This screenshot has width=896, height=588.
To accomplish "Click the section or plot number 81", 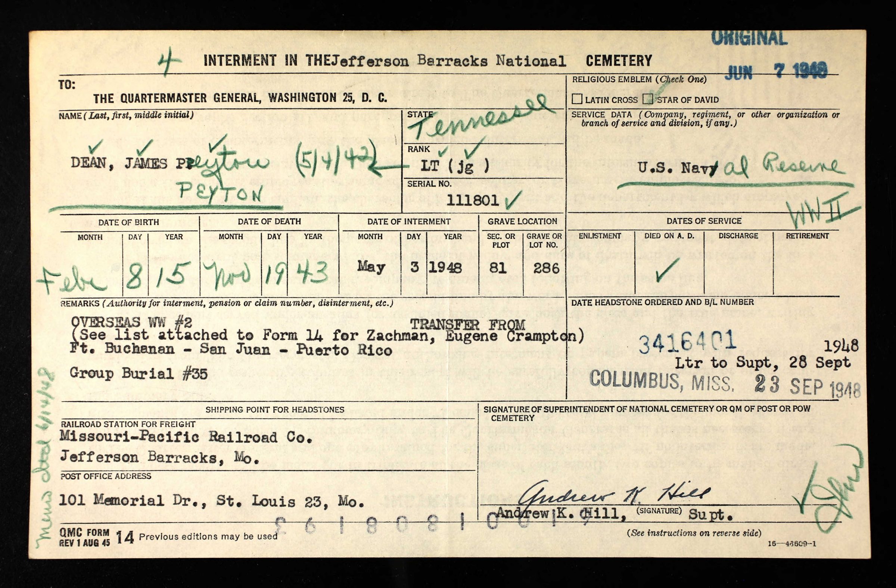I will point(498,268).
